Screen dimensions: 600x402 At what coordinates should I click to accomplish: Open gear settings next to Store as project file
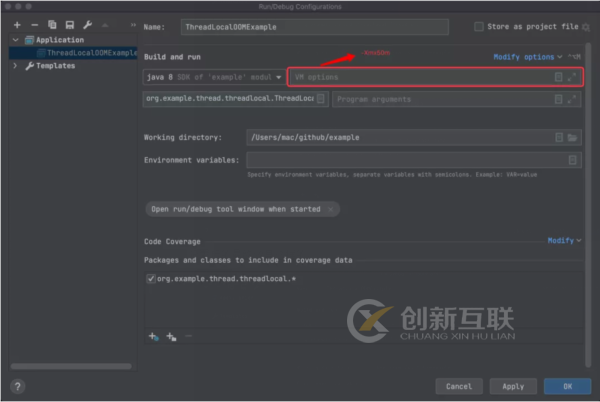click(586, 27)
